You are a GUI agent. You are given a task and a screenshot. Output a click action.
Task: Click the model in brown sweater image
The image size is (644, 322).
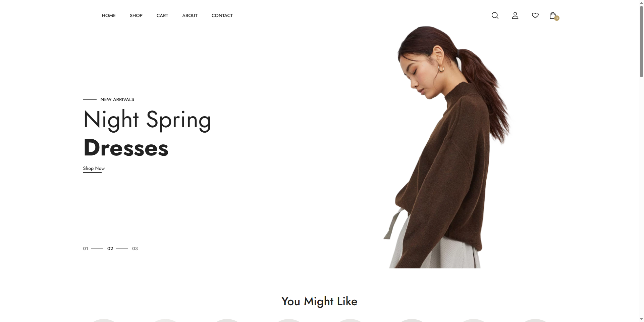coord(446,147)
